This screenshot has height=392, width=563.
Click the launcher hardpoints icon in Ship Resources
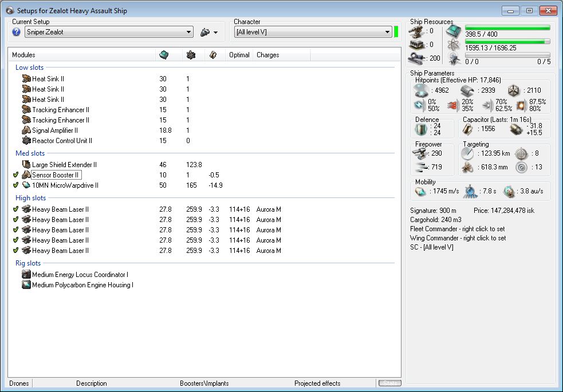416,45
